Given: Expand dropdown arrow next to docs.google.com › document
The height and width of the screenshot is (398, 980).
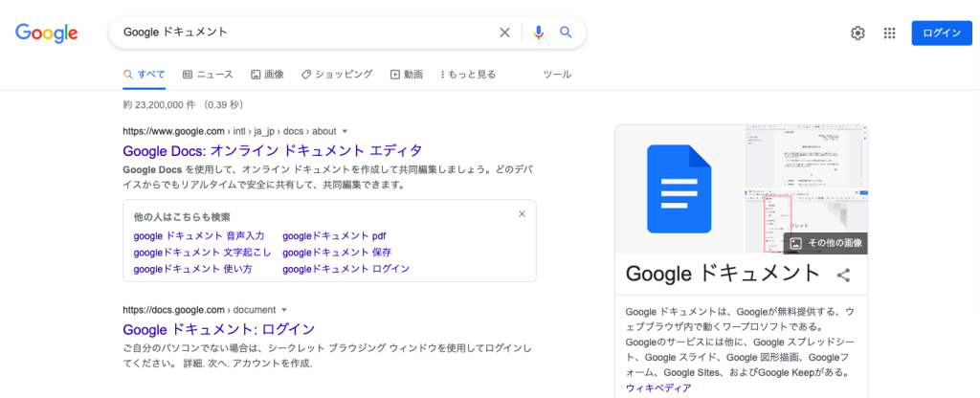Looking at the screenshot, I should (x=284, y=310).
